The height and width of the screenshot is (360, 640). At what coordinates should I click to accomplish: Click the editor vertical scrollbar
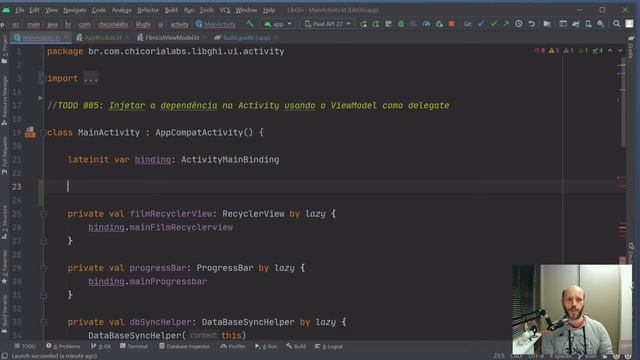(x=623, y=102)
